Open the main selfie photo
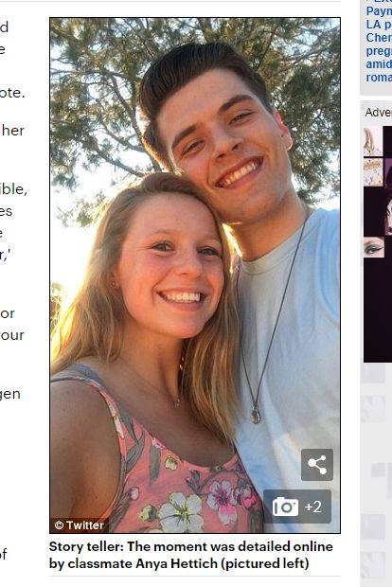 click(195, 276)
